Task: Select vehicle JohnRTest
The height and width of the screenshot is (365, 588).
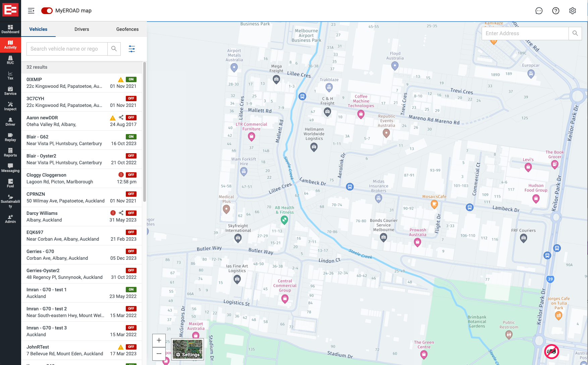Action: click(x=82, y=350)
